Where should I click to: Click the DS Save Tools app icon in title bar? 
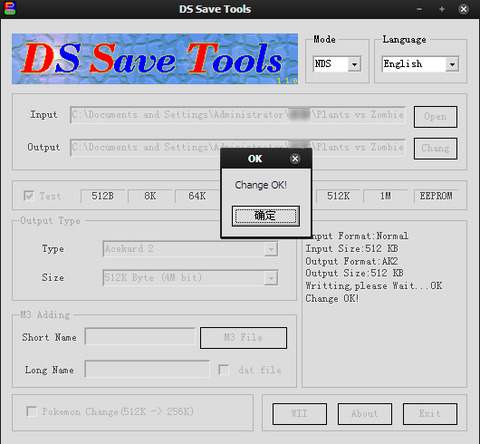(10, 9)
